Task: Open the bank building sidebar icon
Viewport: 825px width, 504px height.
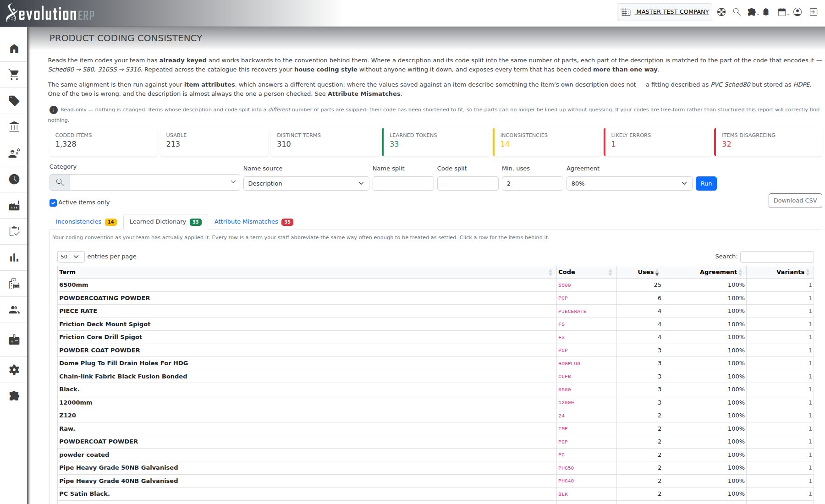Action: (14, 127)
